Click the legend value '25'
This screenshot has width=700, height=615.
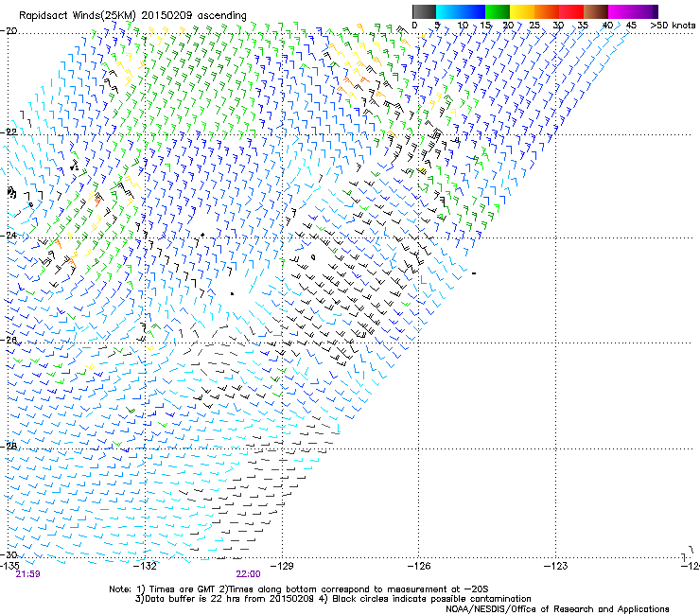coord(534,26)
